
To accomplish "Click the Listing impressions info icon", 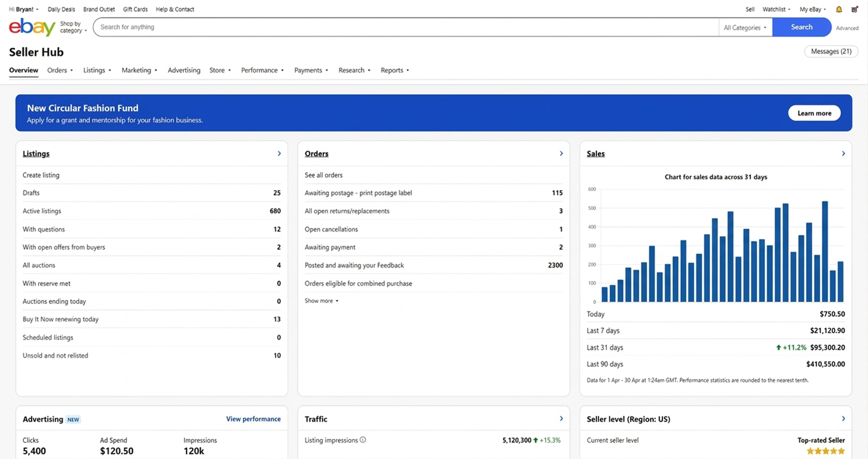I will click(363, 440).
